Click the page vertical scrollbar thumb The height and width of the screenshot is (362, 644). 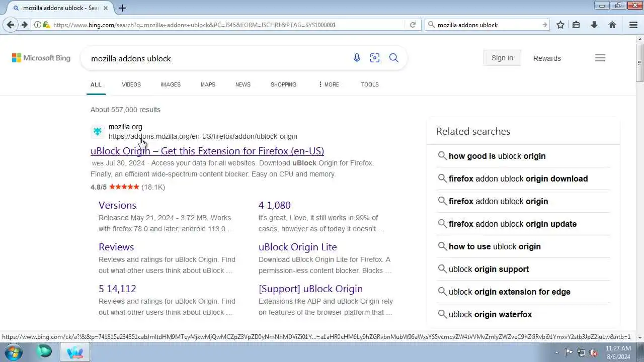639,63
